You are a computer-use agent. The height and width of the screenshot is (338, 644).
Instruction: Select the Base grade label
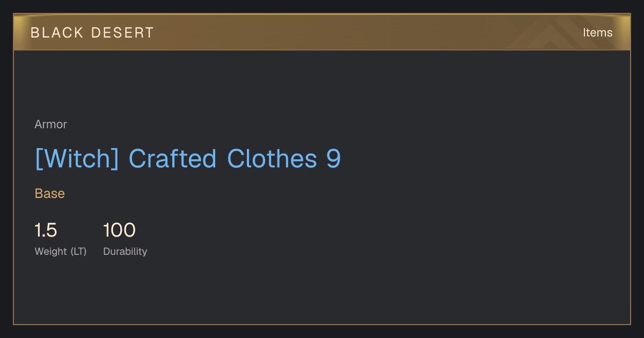(50, 194)
